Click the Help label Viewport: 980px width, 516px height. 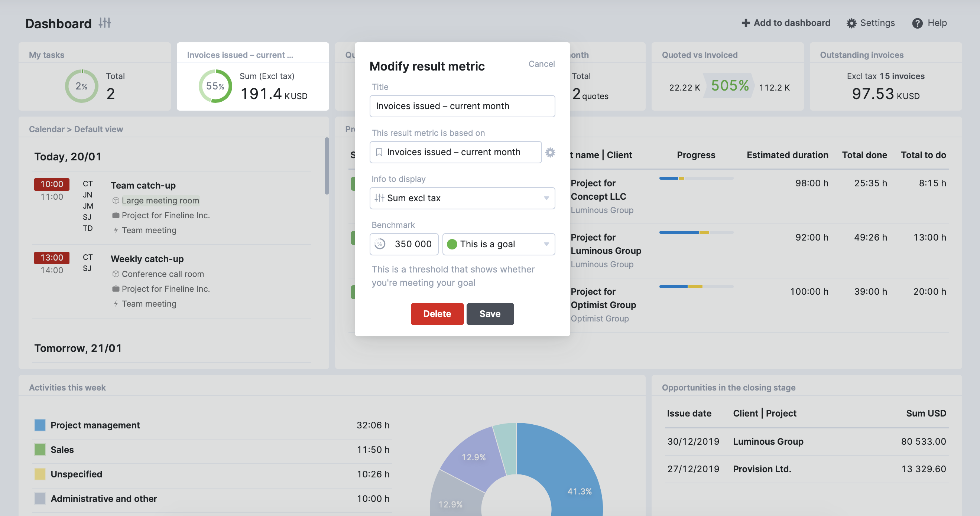(937, 23)
